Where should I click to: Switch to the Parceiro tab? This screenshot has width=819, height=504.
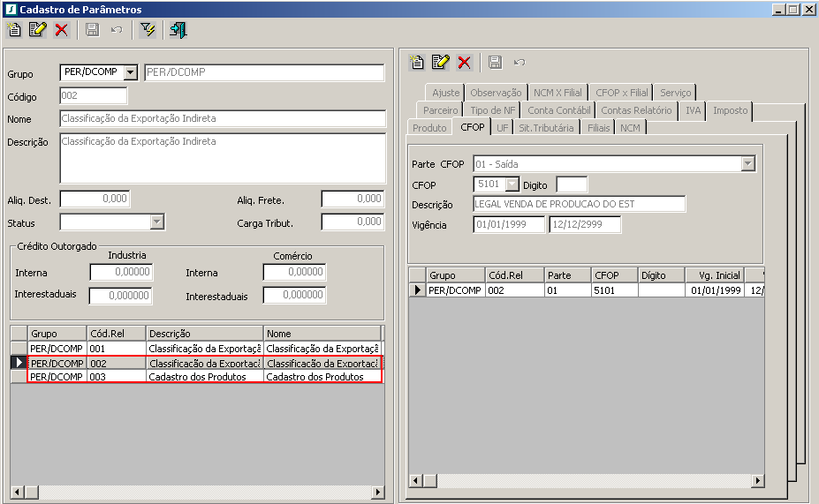[x=440, y=110]
